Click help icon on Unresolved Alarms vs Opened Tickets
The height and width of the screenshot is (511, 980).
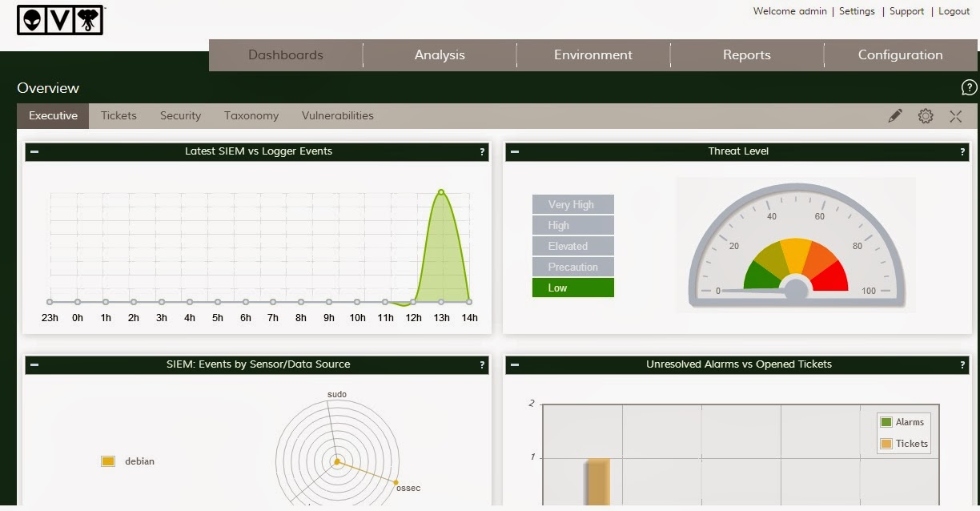(x=962, y=364)
